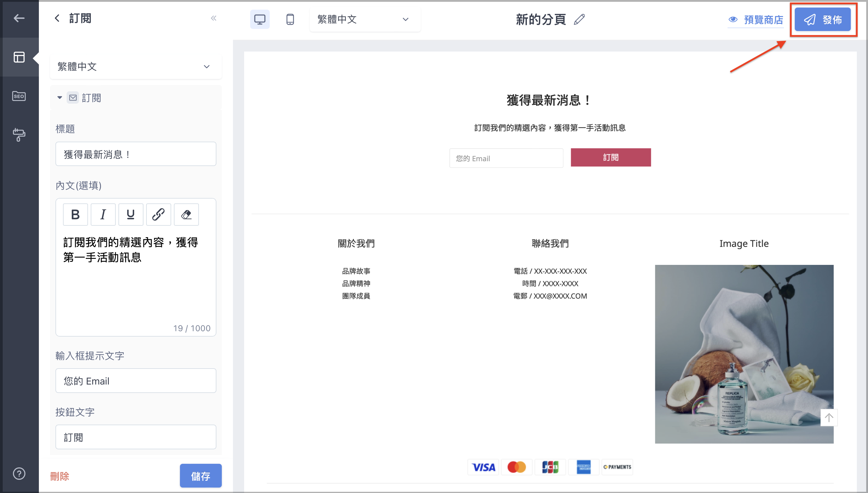Click the 獲得最新消息！ heading in preview

pyautogui.click(x=549, y=100)
